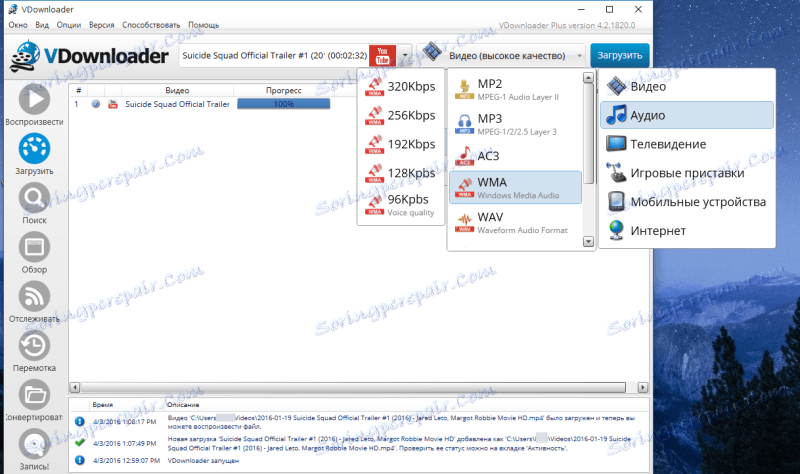Open the Опции menu
The image size is (800, 474).
(x=69, y=24)
